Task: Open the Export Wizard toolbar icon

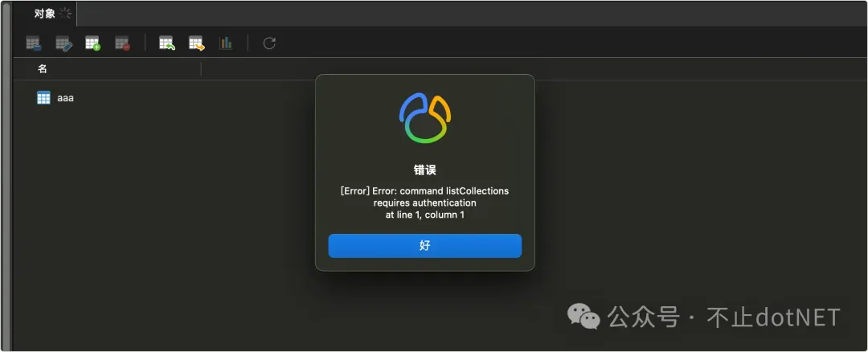Action: [197, 43]
